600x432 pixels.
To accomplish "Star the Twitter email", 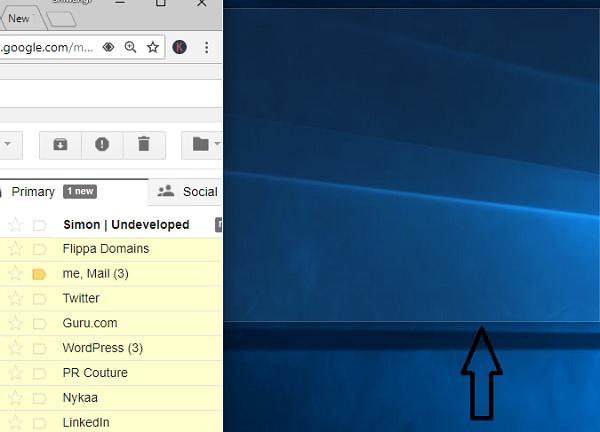I will pyautogui.click(x=15, y=298).
